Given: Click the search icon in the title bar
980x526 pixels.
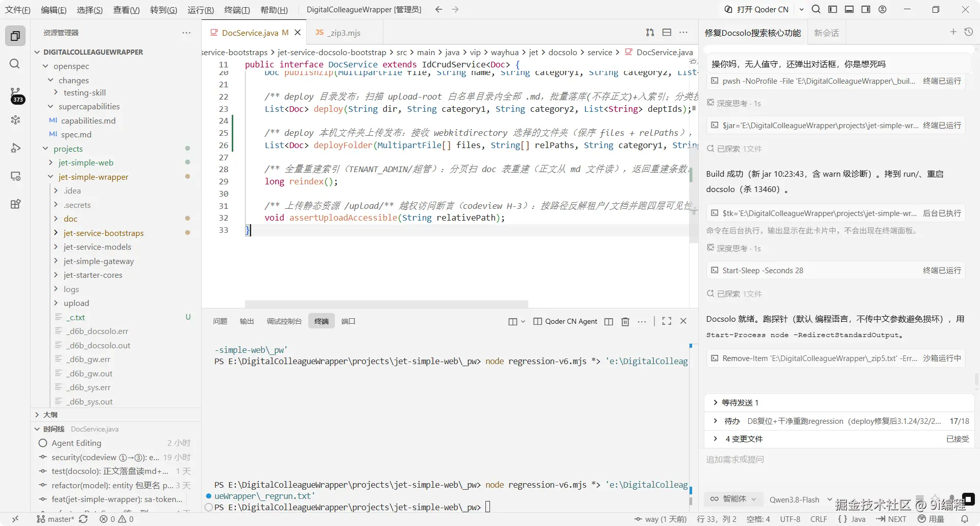Looking at the screenshot, I should tap(816, 9).
